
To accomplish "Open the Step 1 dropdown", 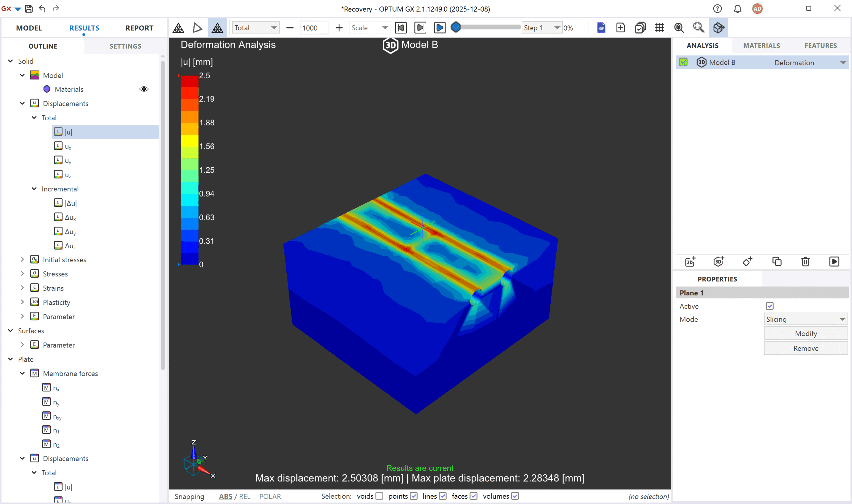I will 541,28.
